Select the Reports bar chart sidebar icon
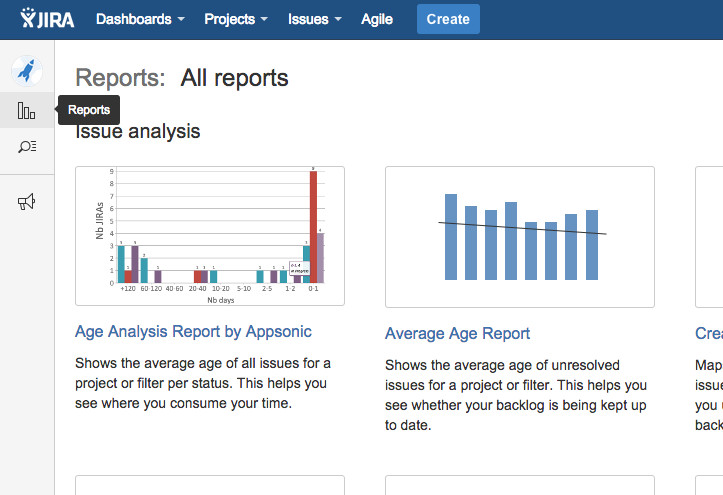723x495 pixels. pos(26,111)
